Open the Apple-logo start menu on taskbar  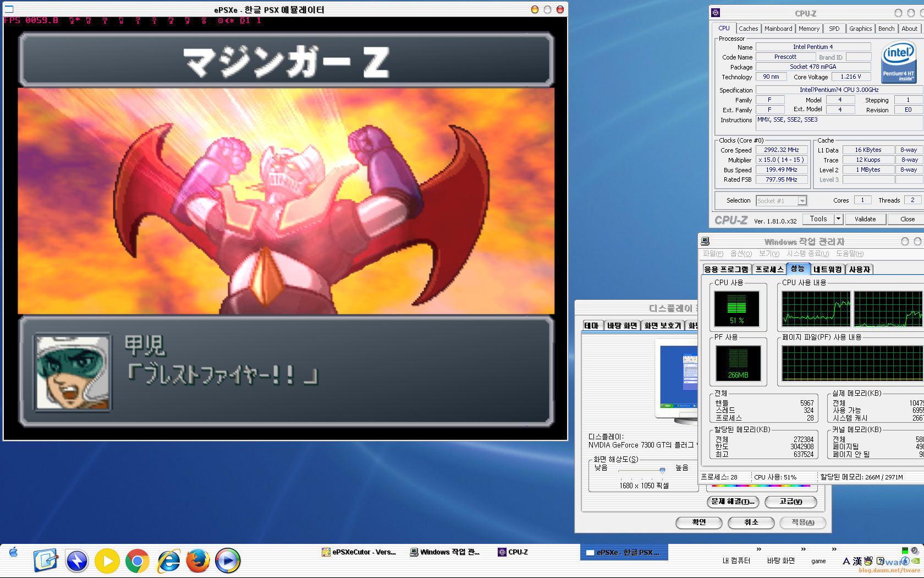[x=13, y=552]
